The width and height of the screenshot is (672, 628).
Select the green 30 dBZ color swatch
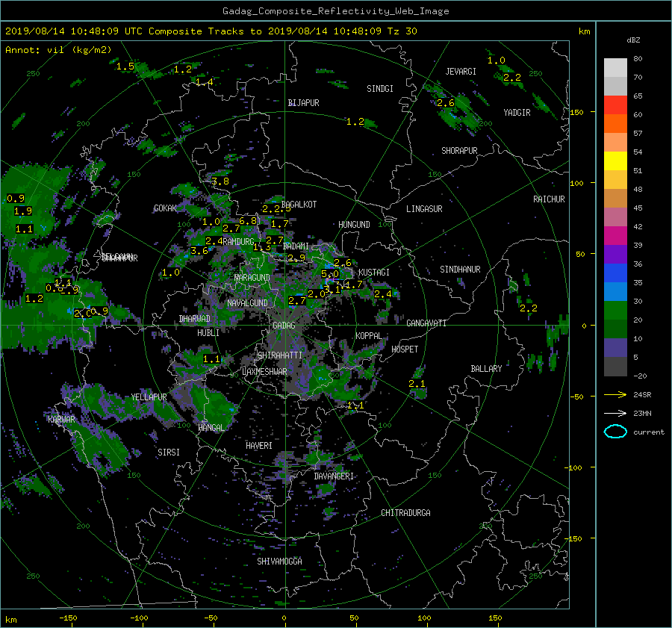(615, 310)
